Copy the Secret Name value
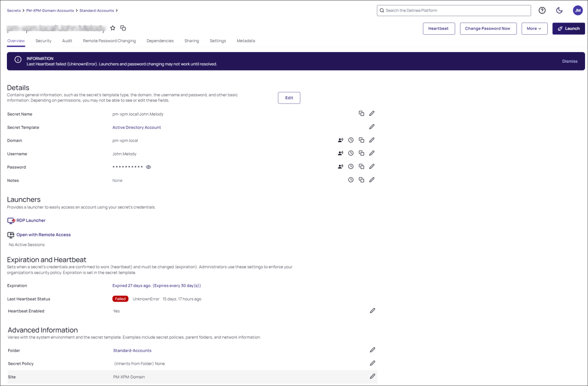The width and height of the screenshot is (588, 386). pyautogui.click(x=361, y=113)
